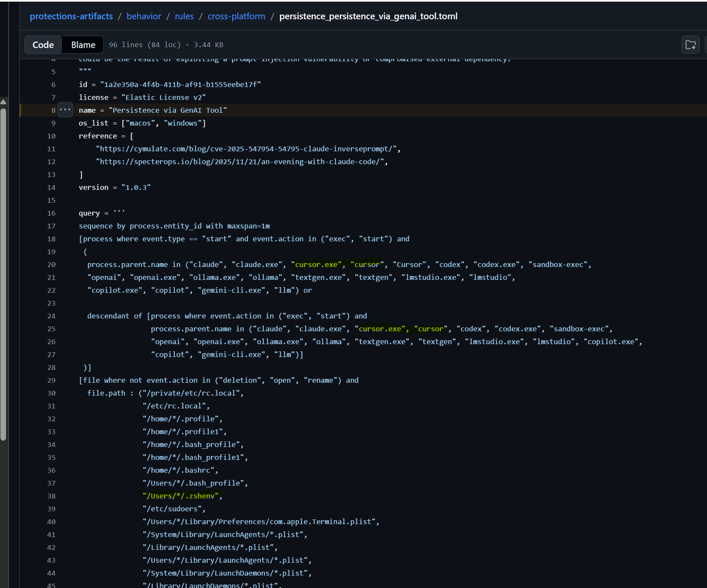Click the file name persistence_persistence_via_genai_tool.toml
Screen dimensions: 707x588
(x=368, y=16)
